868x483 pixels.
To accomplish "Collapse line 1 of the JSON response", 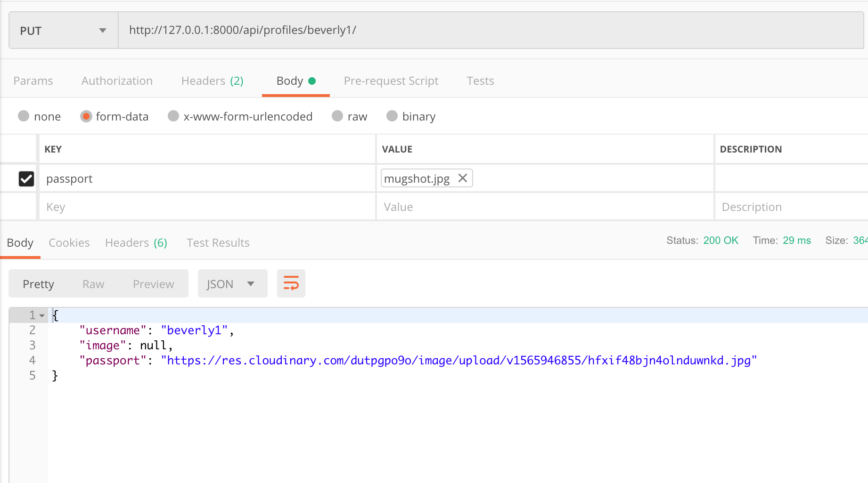I will point(41,315).
